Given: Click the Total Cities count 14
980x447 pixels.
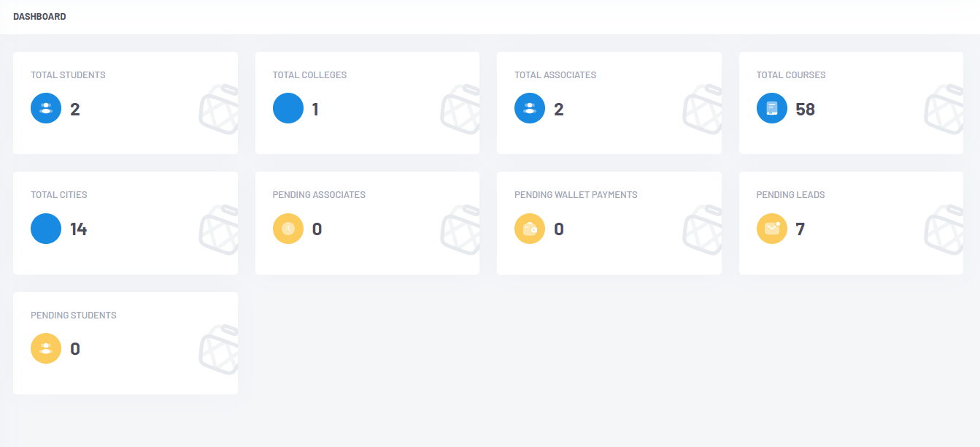Looking at the screenshot, I should (x=78, y=229).
